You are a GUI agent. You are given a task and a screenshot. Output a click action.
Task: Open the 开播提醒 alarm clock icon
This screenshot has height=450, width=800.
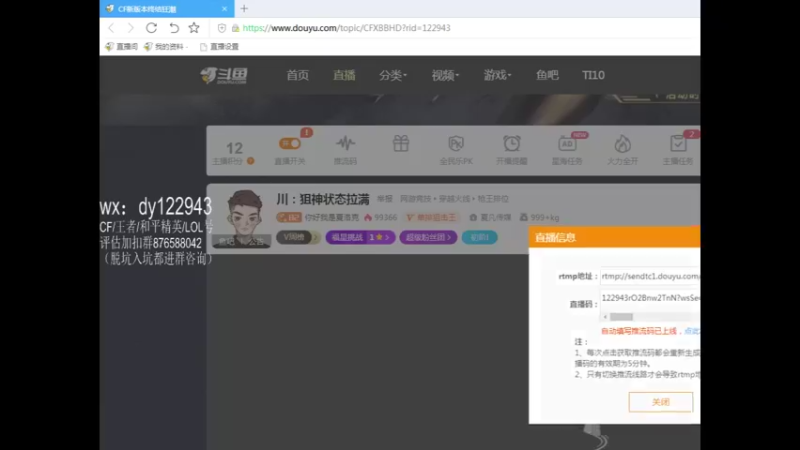511,143
